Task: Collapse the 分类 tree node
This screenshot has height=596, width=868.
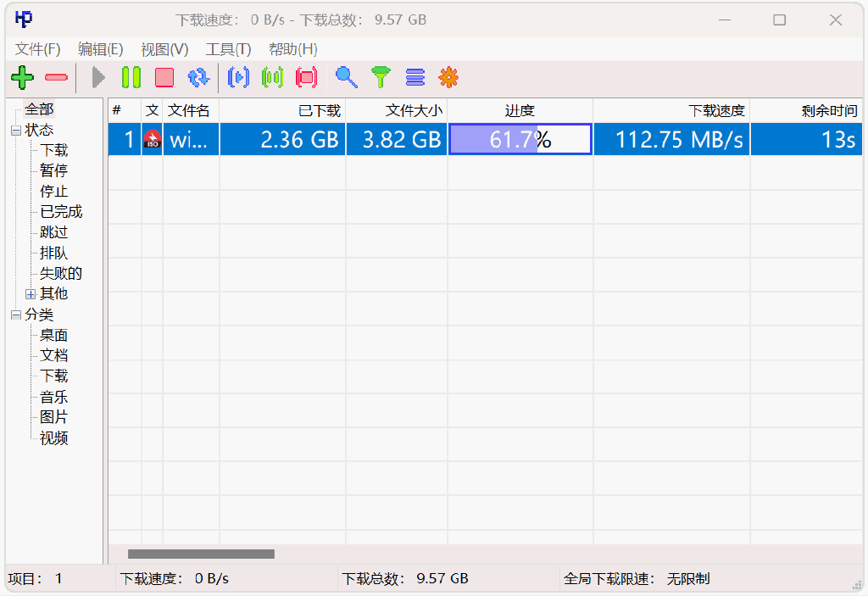Action: (x=16, y=315)
